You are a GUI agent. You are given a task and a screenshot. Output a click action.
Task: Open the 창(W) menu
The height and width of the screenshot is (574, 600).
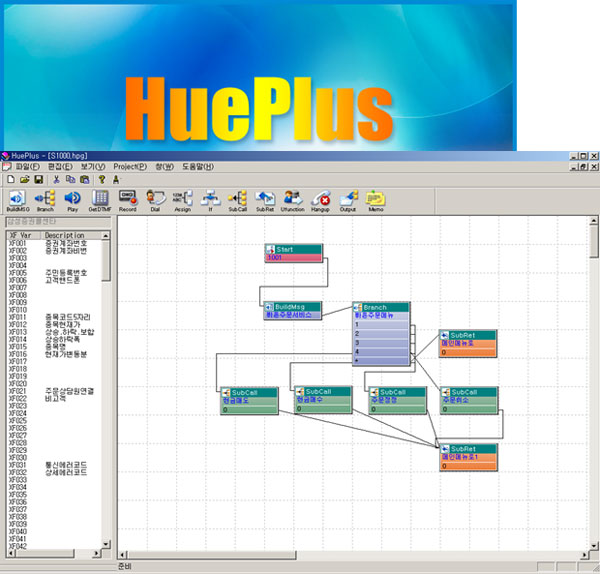pos(165,167)
